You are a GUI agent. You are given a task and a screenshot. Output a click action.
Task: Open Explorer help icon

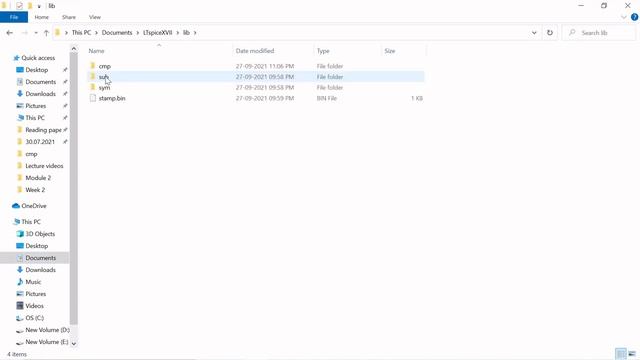coord(634,17)
